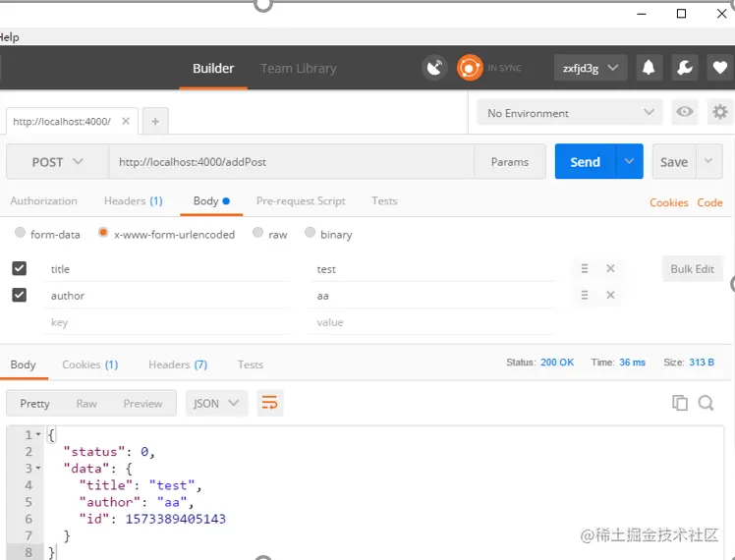
Task: Switch response view to Preview
Action: click(x=142, y=404)
